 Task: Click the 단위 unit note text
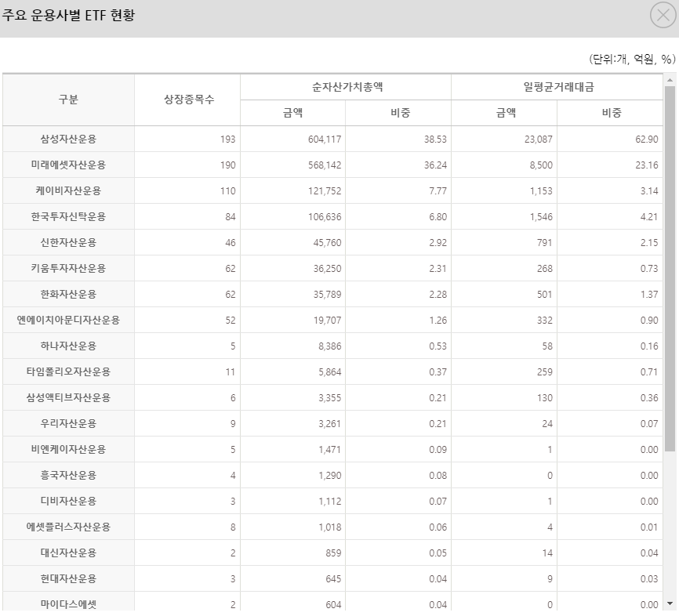coord(632,59)
